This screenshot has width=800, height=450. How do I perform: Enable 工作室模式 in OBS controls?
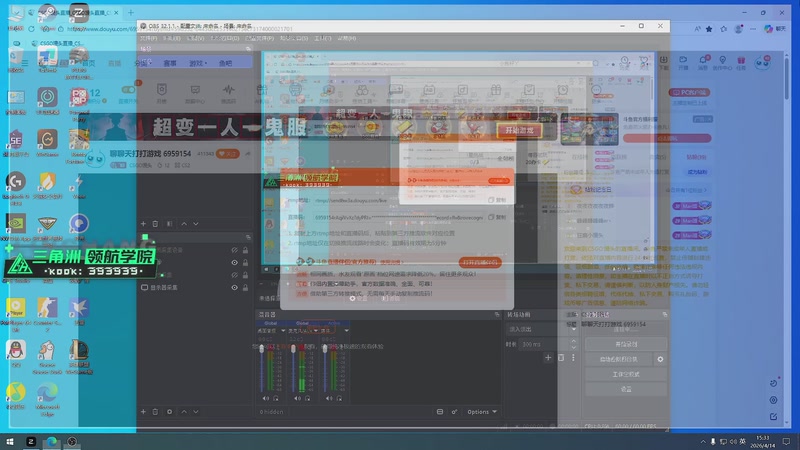[626, 374]
